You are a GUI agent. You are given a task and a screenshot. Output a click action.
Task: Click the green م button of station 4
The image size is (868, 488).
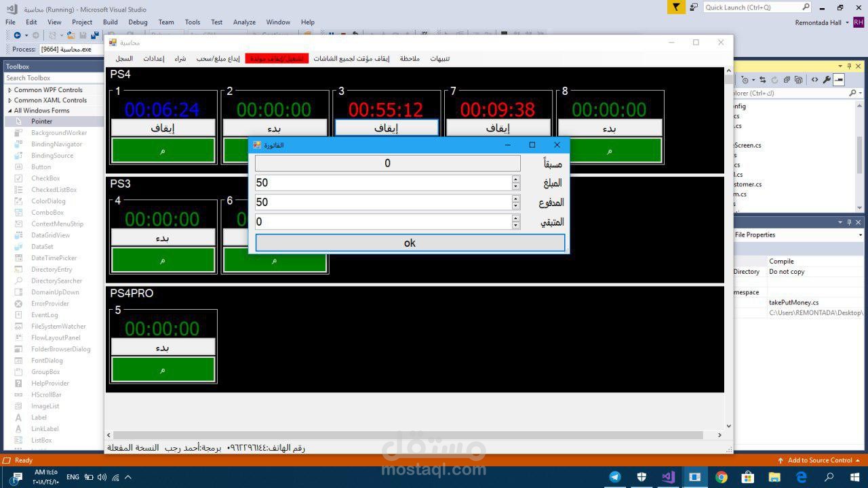point(163,260)
